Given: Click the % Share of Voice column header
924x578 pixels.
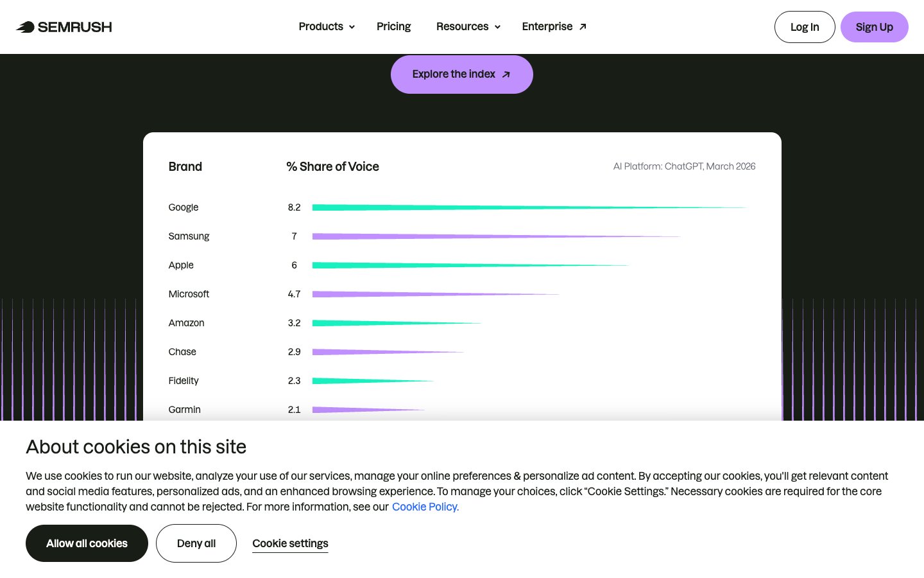Looking at the screenshot, I should coord(332,166).
